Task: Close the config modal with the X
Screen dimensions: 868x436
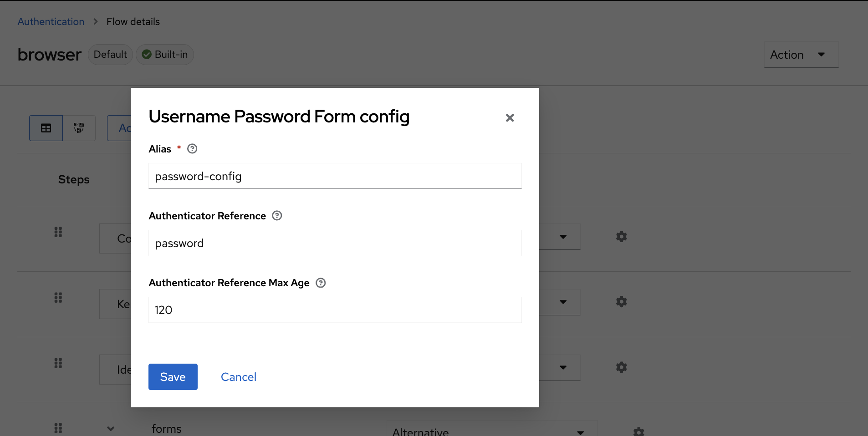Action: [x=510, y=117]
